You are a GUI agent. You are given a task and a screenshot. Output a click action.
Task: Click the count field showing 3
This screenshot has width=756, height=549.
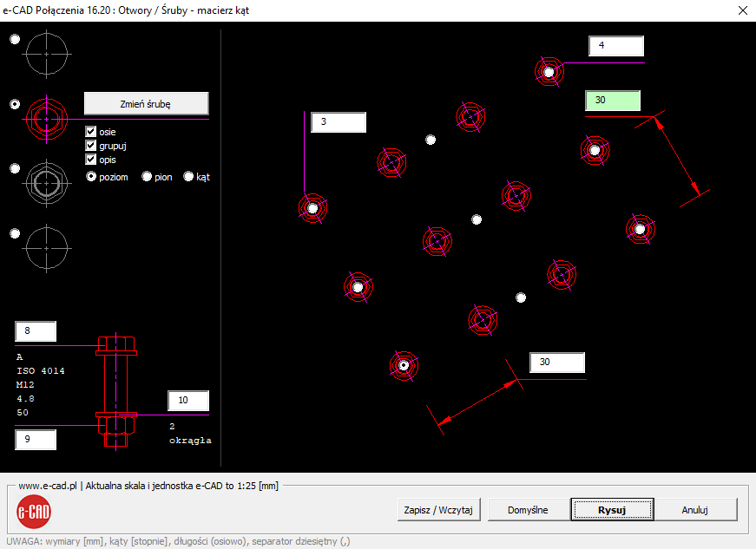point(339,121)
